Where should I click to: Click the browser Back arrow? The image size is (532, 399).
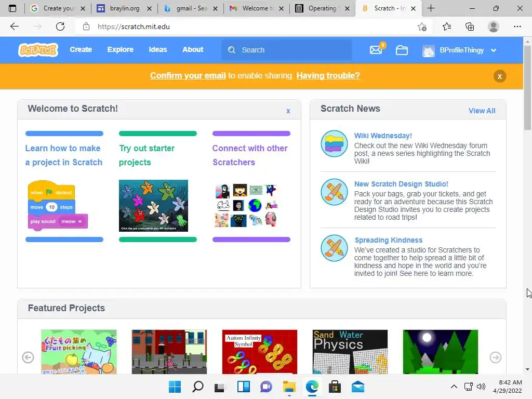coord(14,26)
